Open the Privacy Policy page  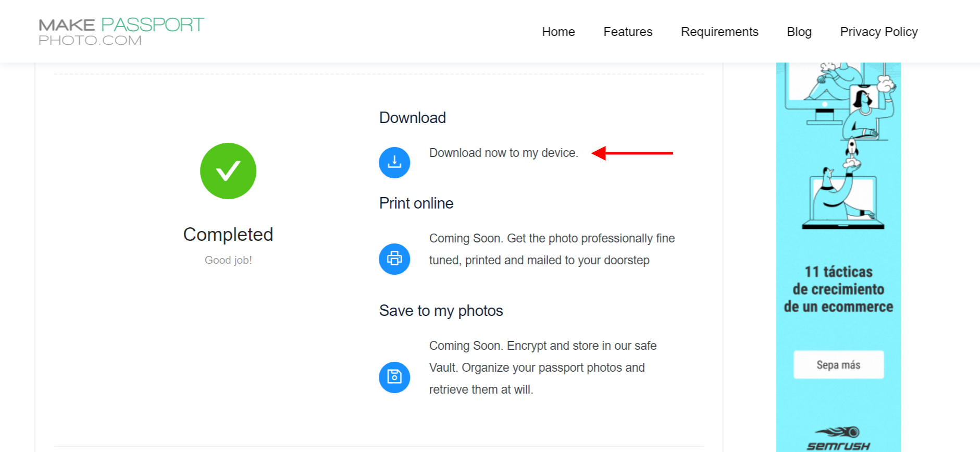pos(878,32)
